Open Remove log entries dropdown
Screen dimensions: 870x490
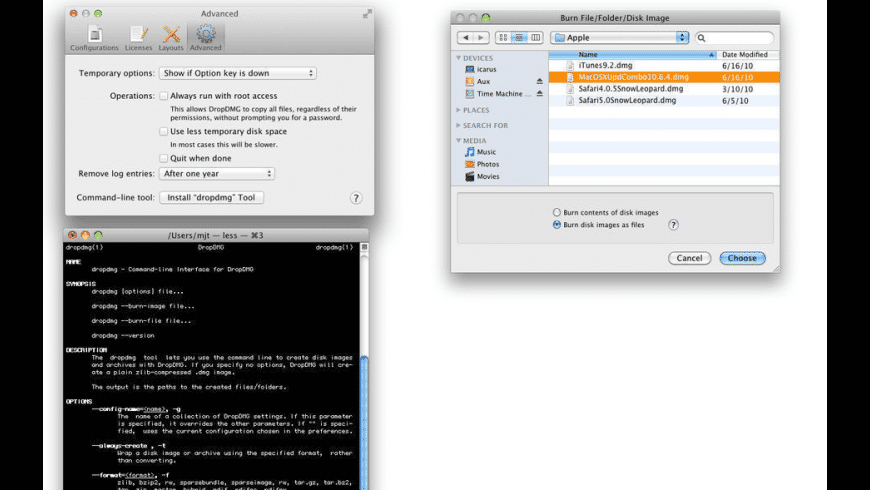click(x=217, y=174)
